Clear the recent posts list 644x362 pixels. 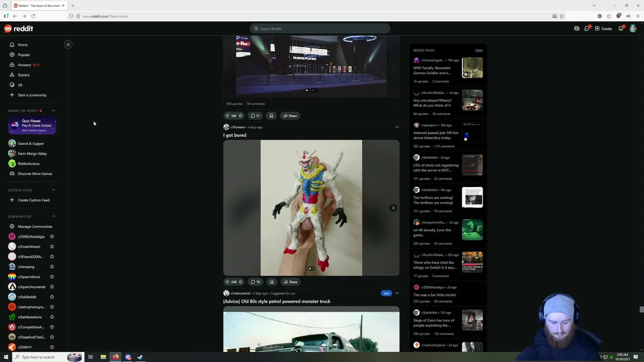478,50
